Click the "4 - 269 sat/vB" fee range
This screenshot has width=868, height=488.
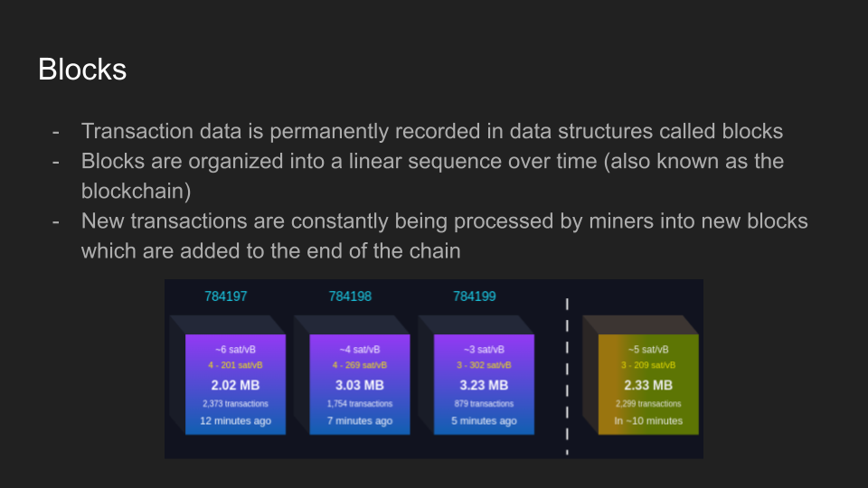click(x=359, y=365)
